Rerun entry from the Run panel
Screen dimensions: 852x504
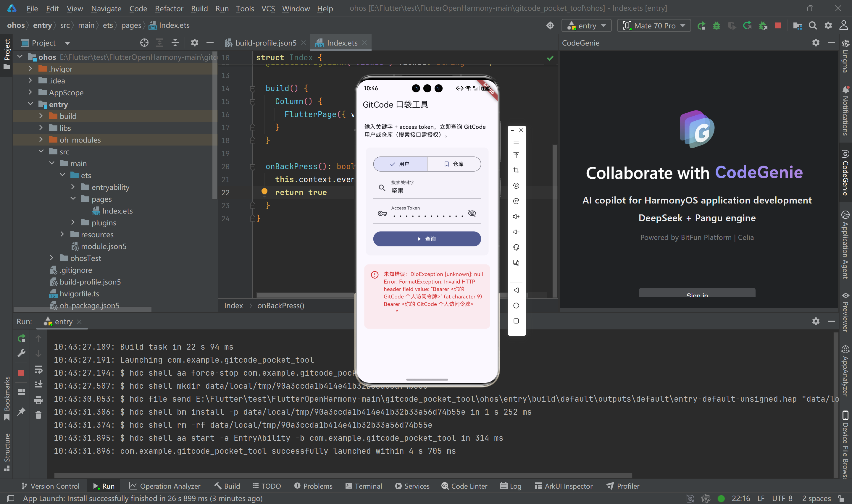pos(21,338)
